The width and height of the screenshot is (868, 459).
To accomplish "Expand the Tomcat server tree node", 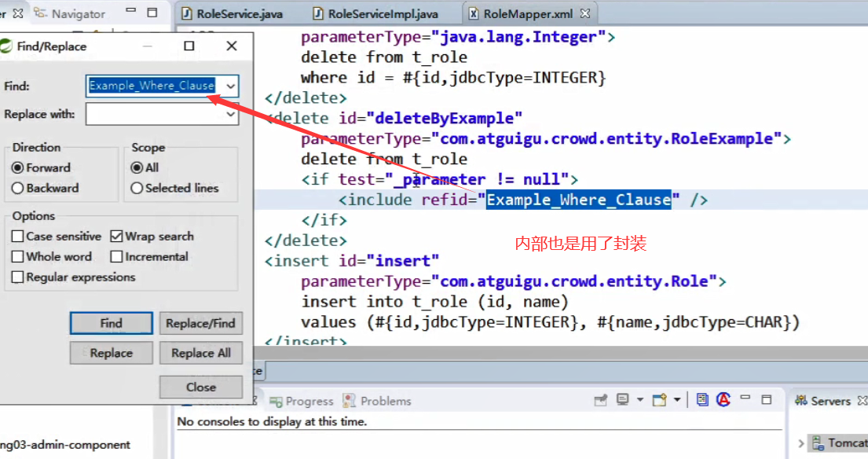I will [x=801, y=443].
